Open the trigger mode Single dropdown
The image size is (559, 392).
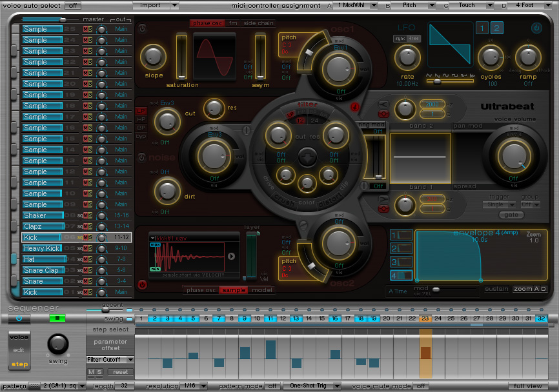[499, 204]
